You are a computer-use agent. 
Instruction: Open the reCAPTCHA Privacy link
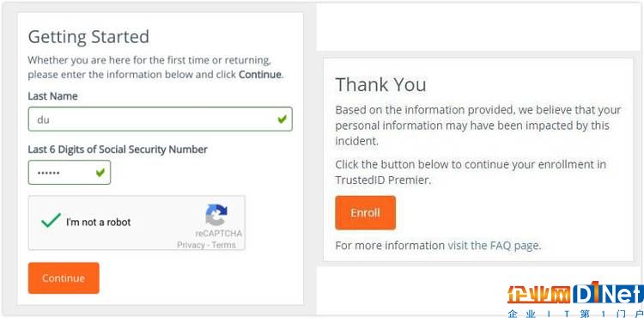[x=191, y=245]
